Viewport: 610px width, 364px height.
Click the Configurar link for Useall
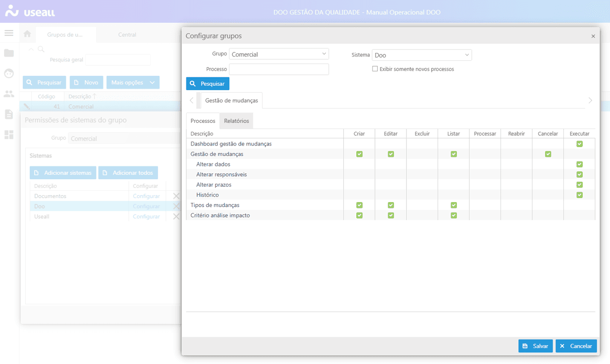point(146,216)
